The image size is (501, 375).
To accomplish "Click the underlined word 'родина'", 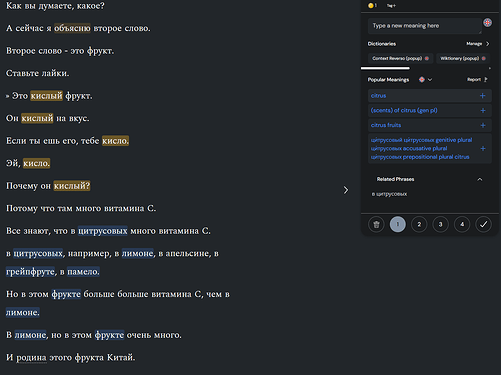I will (x=31, y=358).
